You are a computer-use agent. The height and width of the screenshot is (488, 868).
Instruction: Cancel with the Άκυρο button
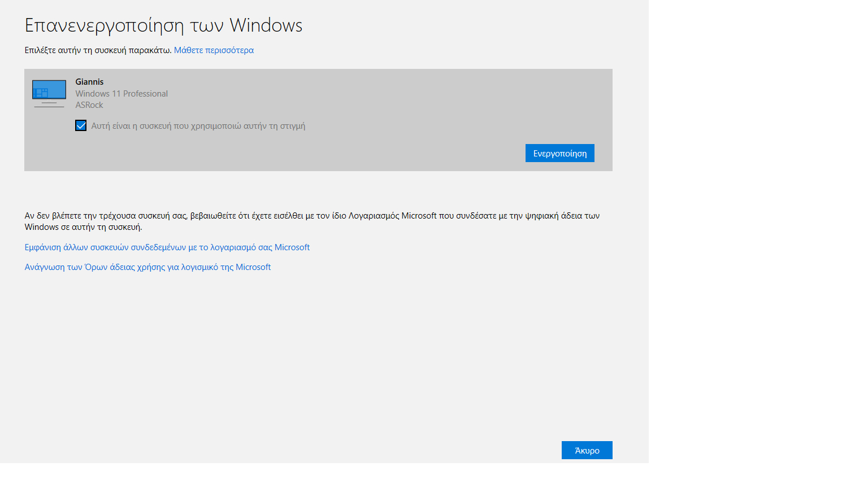pos(587,450)
